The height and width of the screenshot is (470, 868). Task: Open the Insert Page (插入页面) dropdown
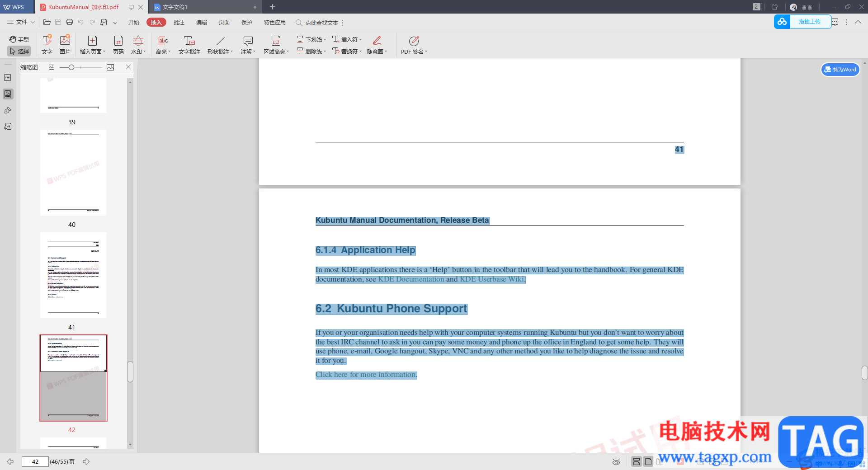point(93,45)
